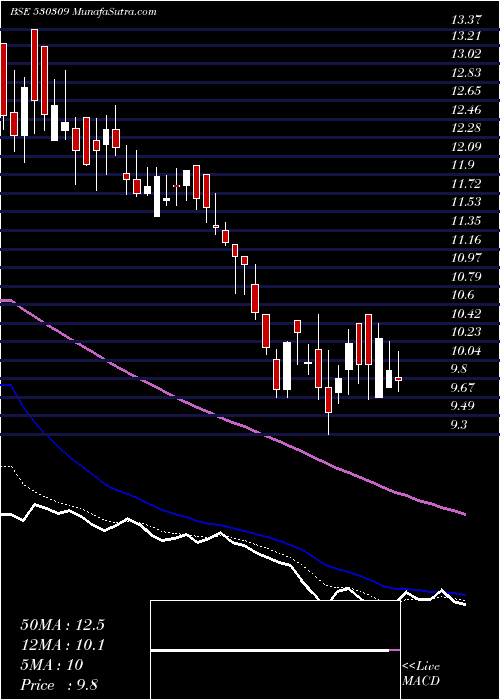Select the 13.21 price level label
The height and width of the screenshot is (700, 500).
click(466, 35)
